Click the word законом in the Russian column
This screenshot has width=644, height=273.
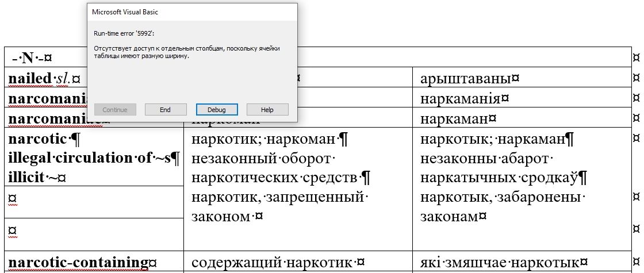(x=221, y=216)
